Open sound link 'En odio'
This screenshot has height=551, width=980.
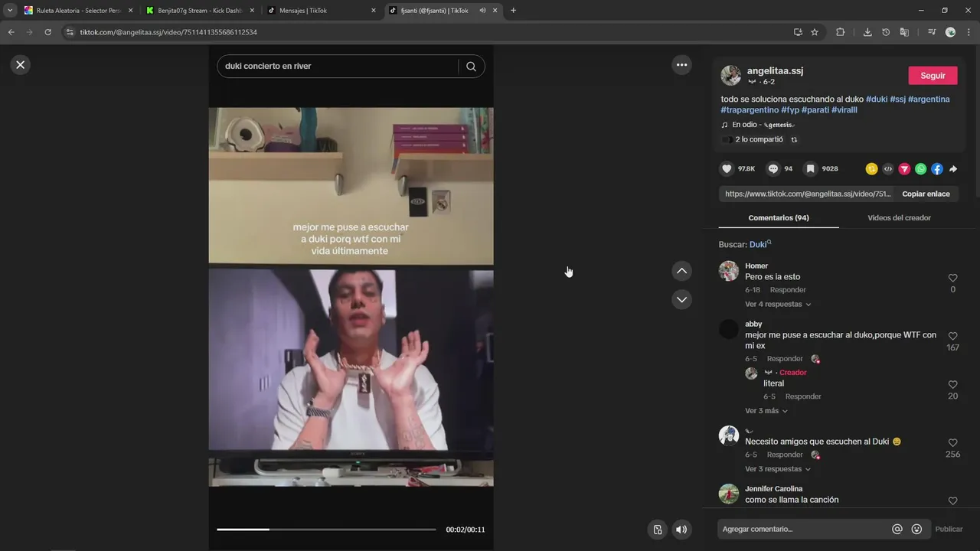tap(763, 125)
